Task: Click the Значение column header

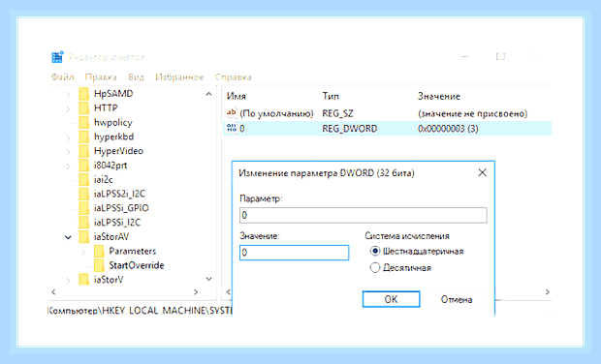Action: tap(438, 96)
